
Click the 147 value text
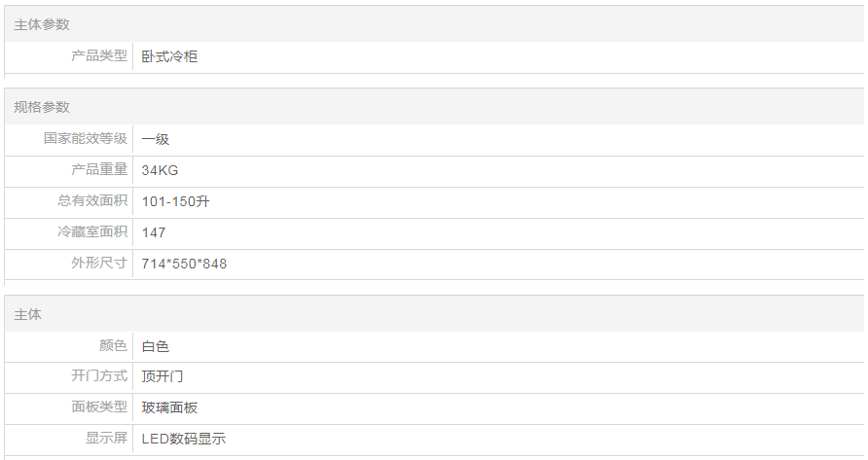pos(154,232)
